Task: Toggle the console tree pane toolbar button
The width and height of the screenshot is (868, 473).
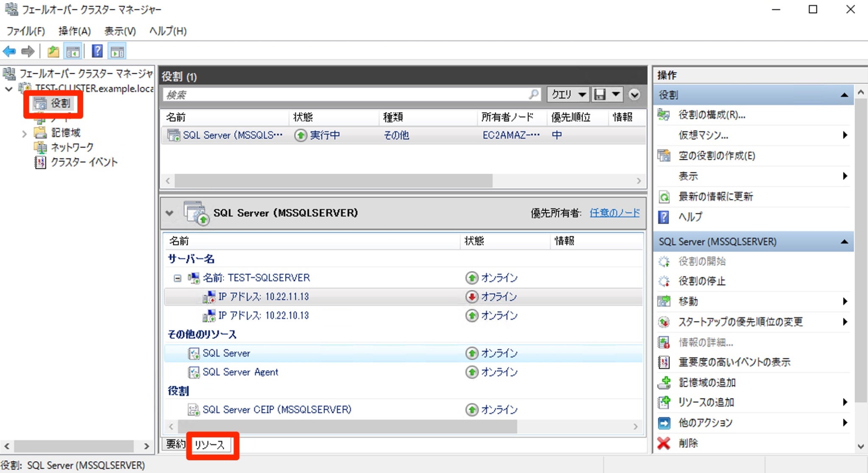Action: [x=73, y=51]
